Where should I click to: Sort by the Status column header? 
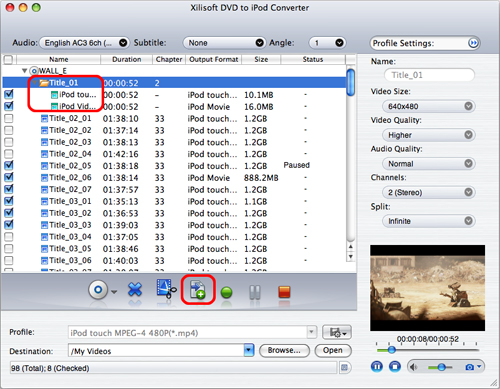tap(313, 59)
